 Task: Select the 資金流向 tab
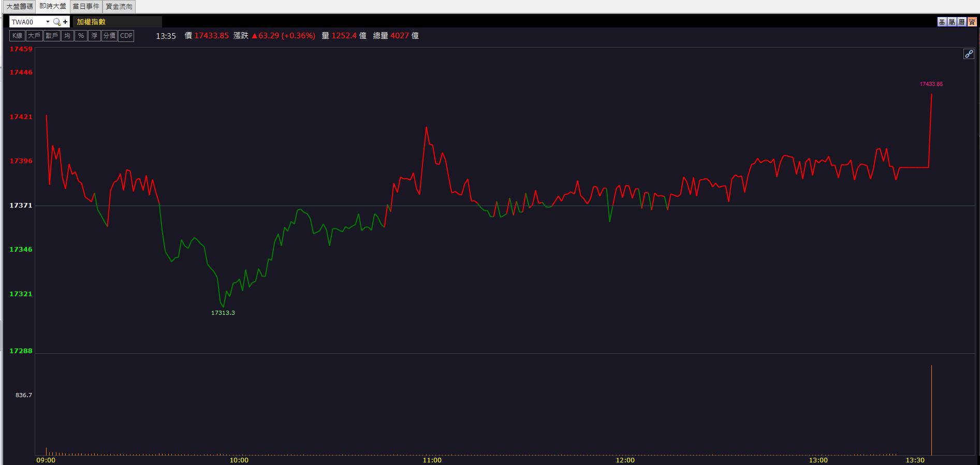point(119,6)
